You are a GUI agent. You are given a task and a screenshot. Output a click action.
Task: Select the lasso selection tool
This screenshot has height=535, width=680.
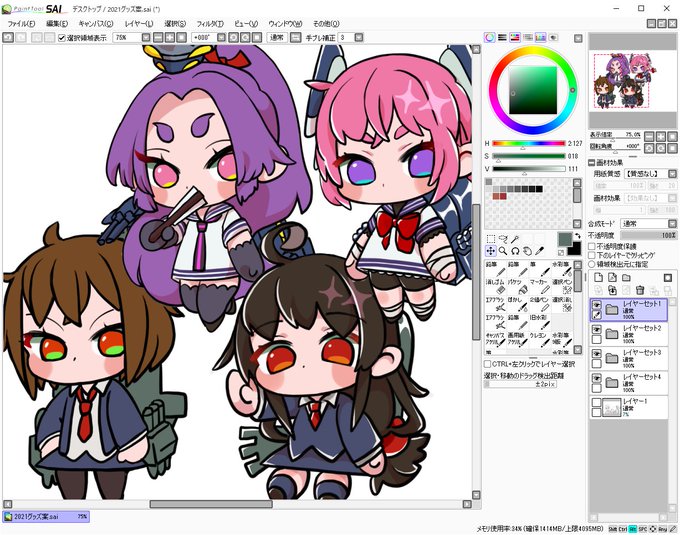point(503,239)
